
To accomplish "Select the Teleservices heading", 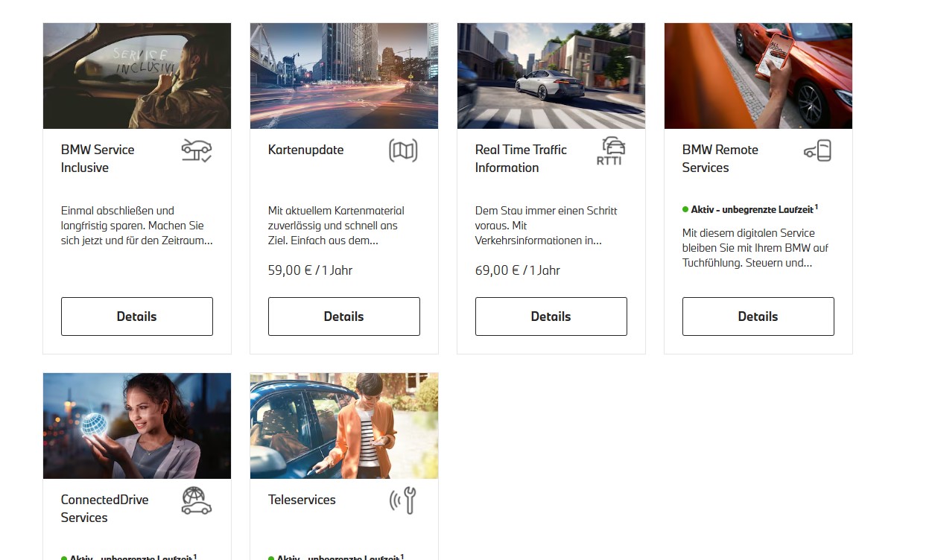I will pyautogui.click(x=302, y=500).
